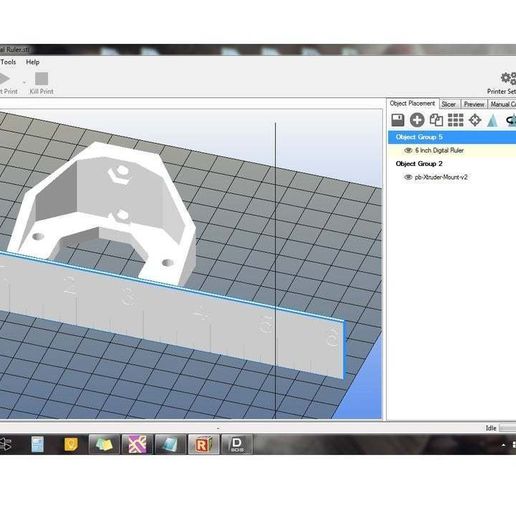Open the Repetier-Host R cube taskbar icon

pos(204,444)
